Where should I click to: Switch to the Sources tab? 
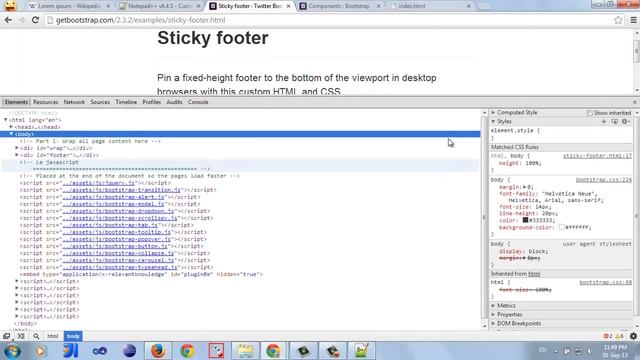pyautogui.click(x=100, y=102)
